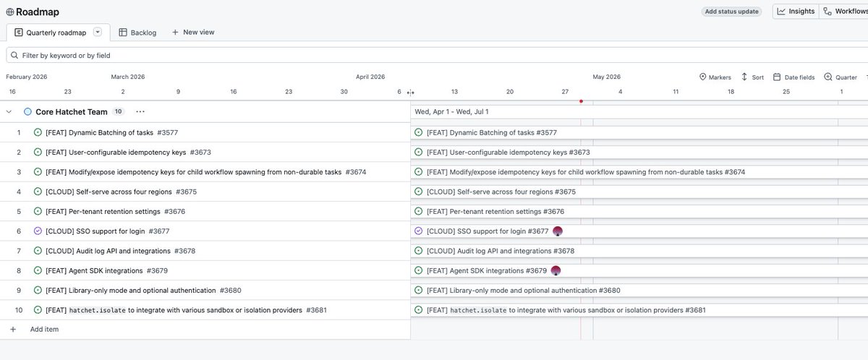Click closed status icon of SSO support row

coord(38,231)
